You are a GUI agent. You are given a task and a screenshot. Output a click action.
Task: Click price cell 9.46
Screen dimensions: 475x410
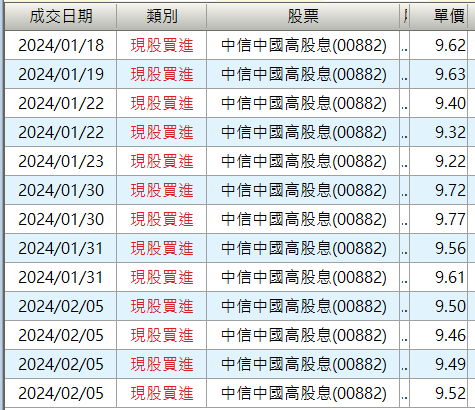439,335
